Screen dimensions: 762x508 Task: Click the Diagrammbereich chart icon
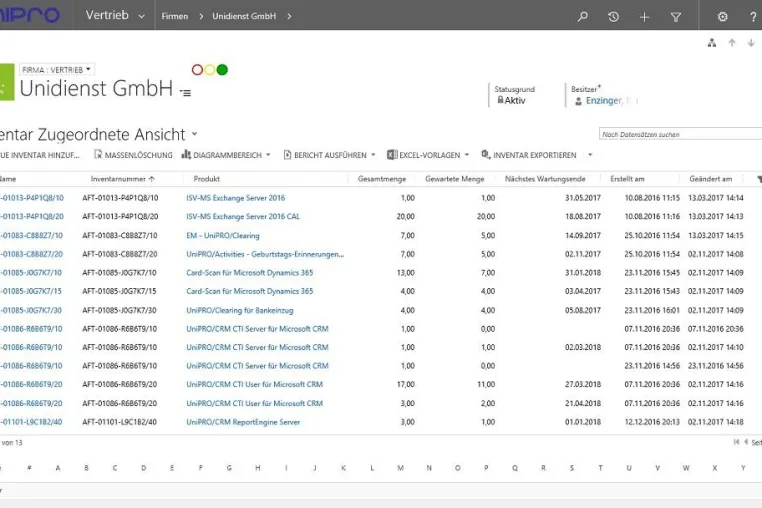pyautogui.click(x=186, y=155)
